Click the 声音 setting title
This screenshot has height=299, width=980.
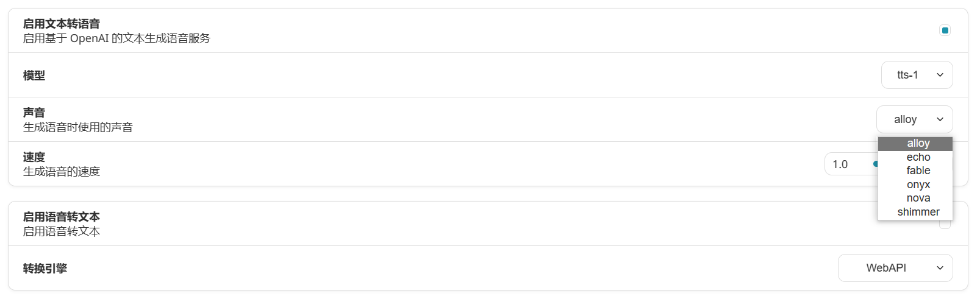34,113
